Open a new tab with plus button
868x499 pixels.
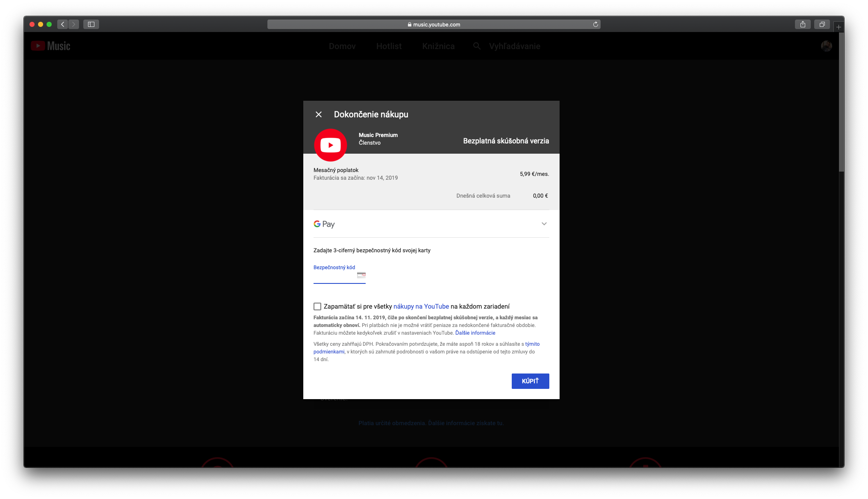point(839,27)
